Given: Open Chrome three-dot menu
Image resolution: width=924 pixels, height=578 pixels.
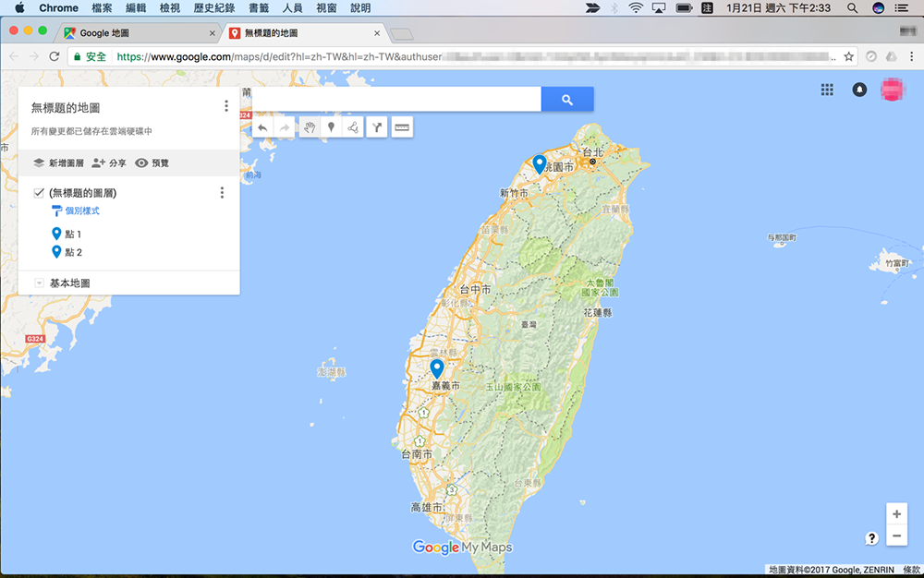Looking at the screenshot, I should pos(912,56).
